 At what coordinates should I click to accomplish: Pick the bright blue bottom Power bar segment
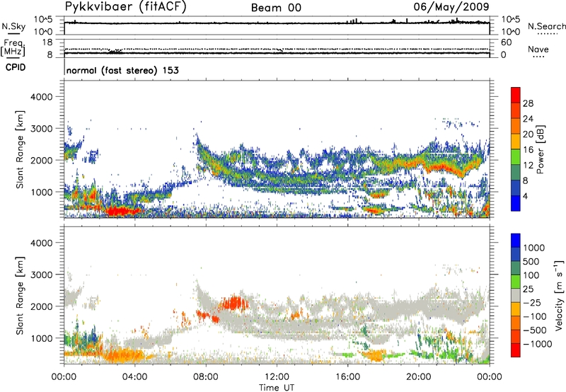(516, 203)
